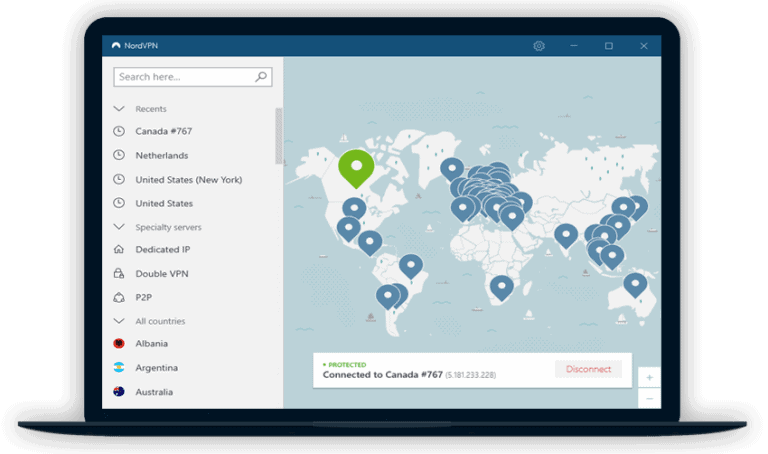Select the Mexico map pin
The image size is (768, 454).
pos(370,243)
